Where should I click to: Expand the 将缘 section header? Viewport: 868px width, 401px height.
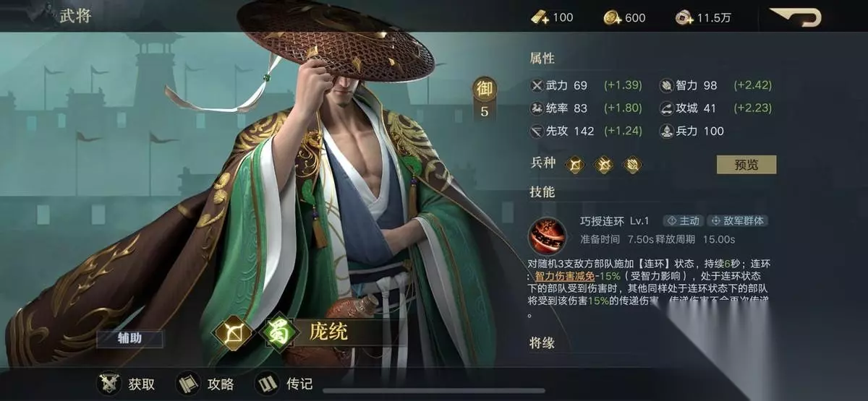pos(542,341)
